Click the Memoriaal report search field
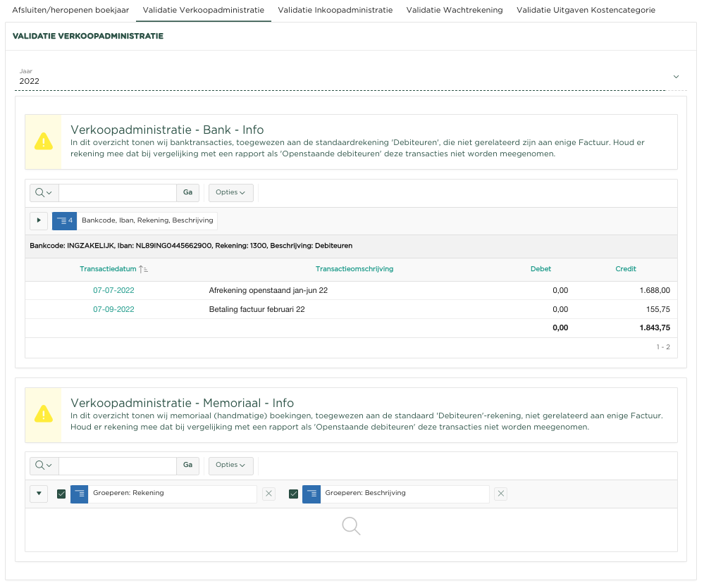 pyautogui.click(x=117, y=465)
